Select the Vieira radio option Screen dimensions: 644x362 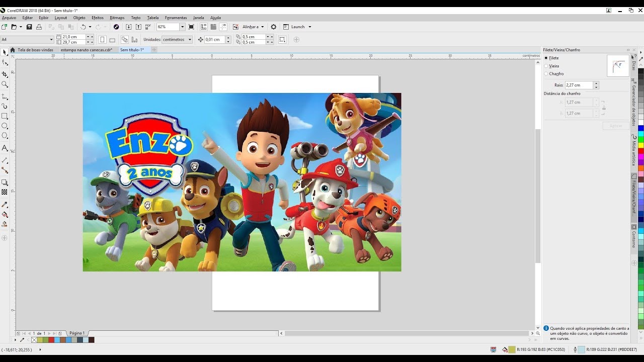(x=546, y=66)
